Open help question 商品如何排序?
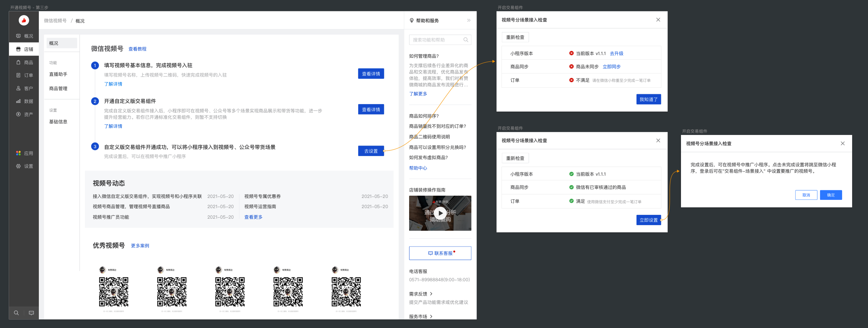This screenshot has width=868, height=328. (424, 116)
